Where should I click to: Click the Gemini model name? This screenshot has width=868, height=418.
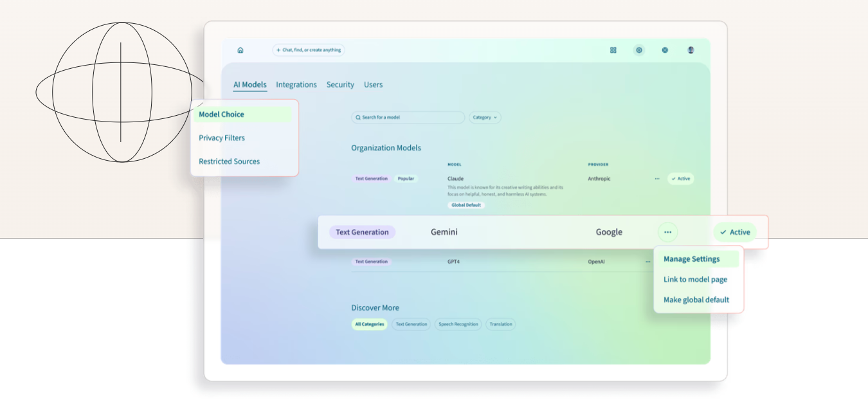(x=444, y=232)
